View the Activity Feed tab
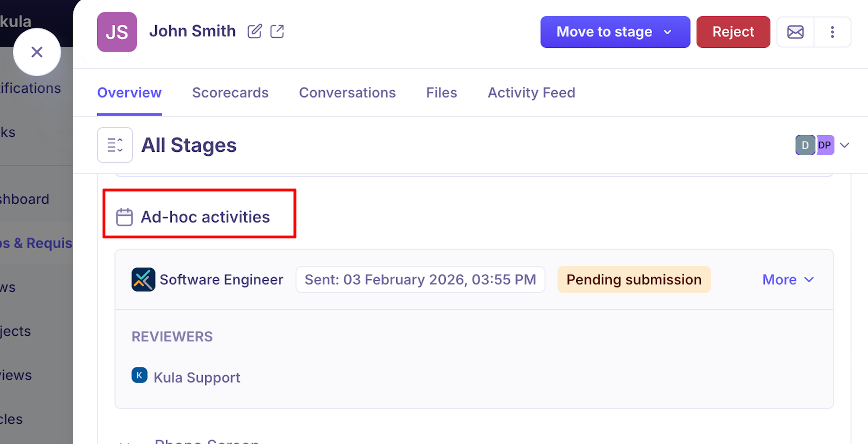This screenshot has height=444, width=868. pyautogui.click(x=531, y=93)
